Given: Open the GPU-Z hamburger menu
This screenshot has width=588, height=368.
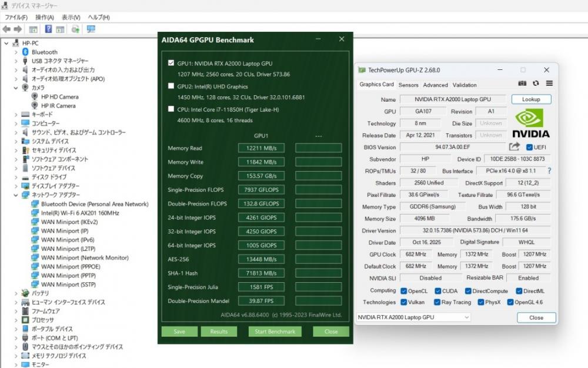Looking at the screenshot, I should tap(549, 84).
